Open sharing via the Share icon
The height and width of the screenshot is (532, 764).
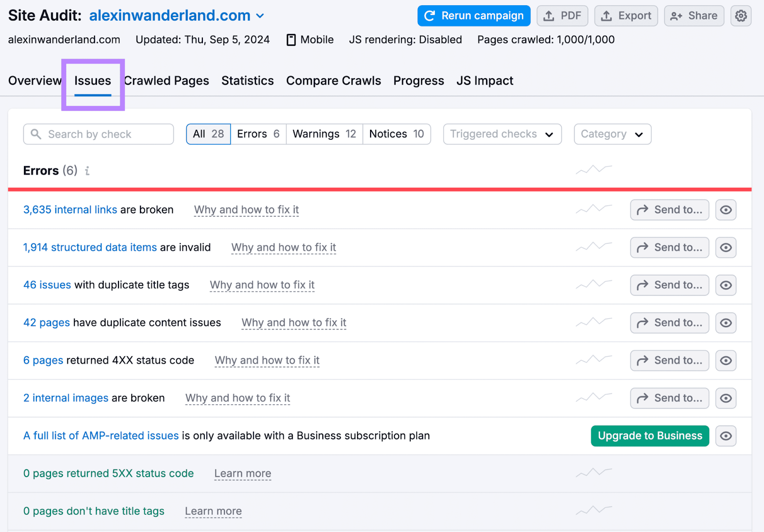(676, 15)
